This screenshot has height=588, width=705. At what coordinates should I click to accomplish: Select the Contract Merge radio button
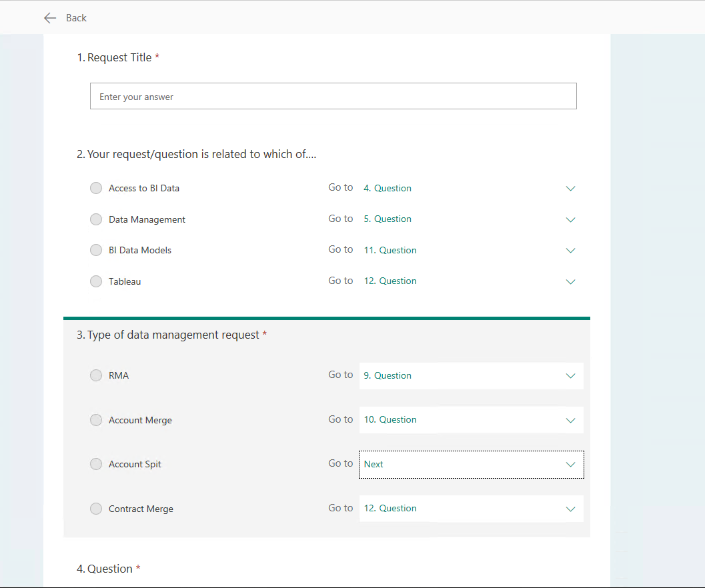click(x=96, y=509)
